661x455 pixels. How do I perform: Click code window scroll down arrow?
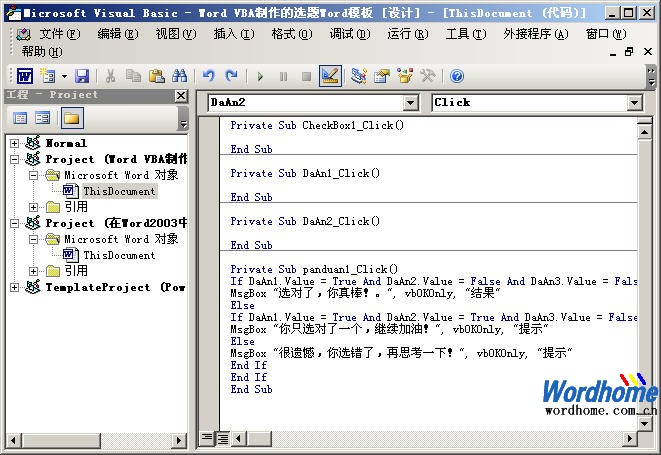pyautogui.click(x=644, y=423)
